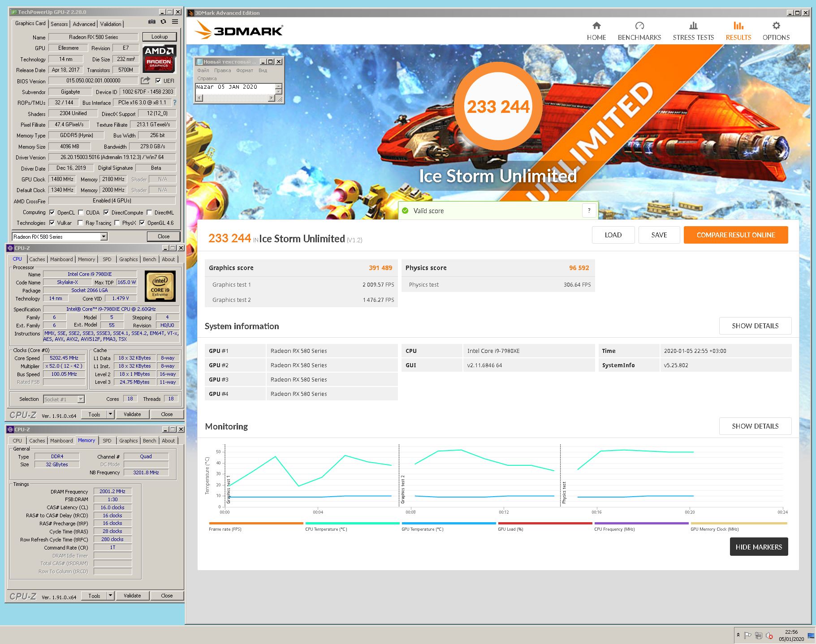Open the RESULTS section in 3DMark
The height and width of the screenshot is (644, 816).
(738, 31)
